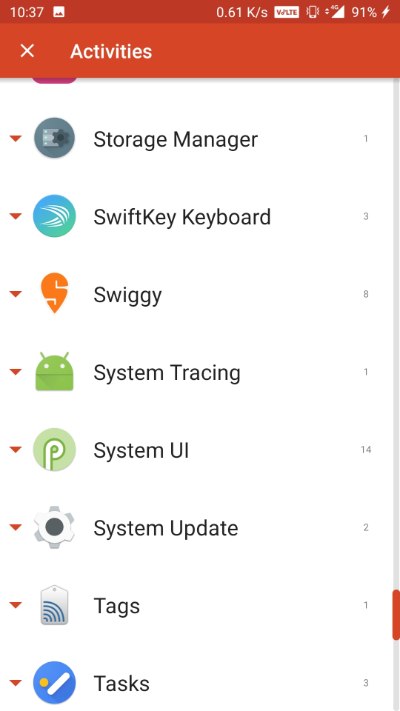
Task: Tap the orange Swiggy app icon
Action: coord(54,293)
